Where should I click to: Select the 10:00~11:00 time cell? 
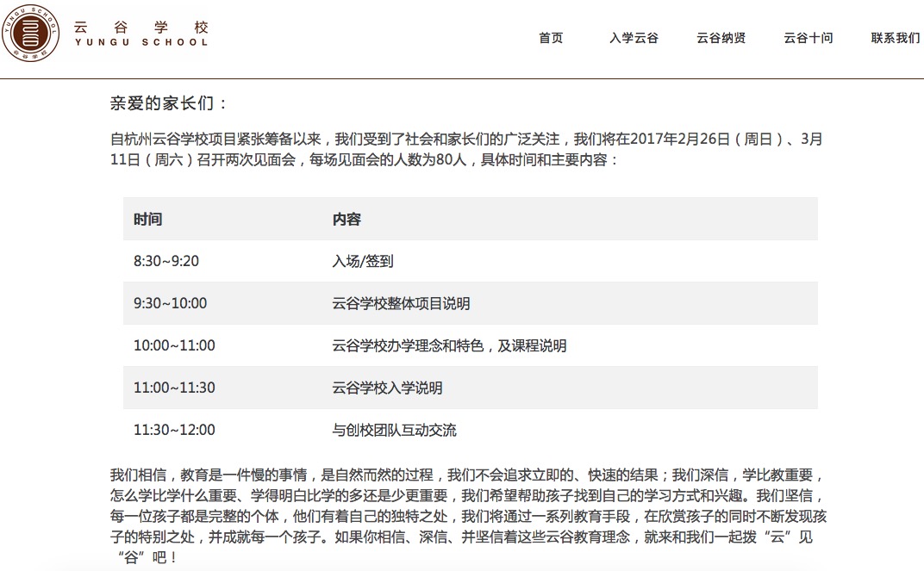click(x=174, y=345)
